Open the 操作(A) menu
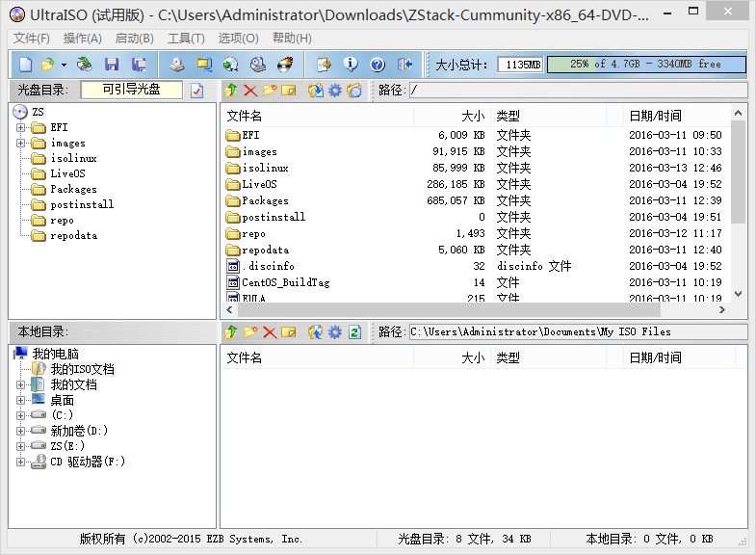This screenshot has width=756, height=555. [83, 39]
